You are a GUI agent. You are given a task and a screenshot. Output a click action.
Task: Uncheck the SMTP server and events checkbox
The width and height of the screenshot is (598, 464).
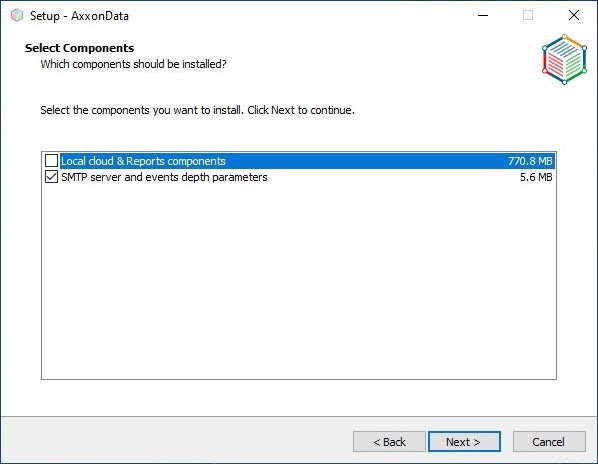coord(51,177)
